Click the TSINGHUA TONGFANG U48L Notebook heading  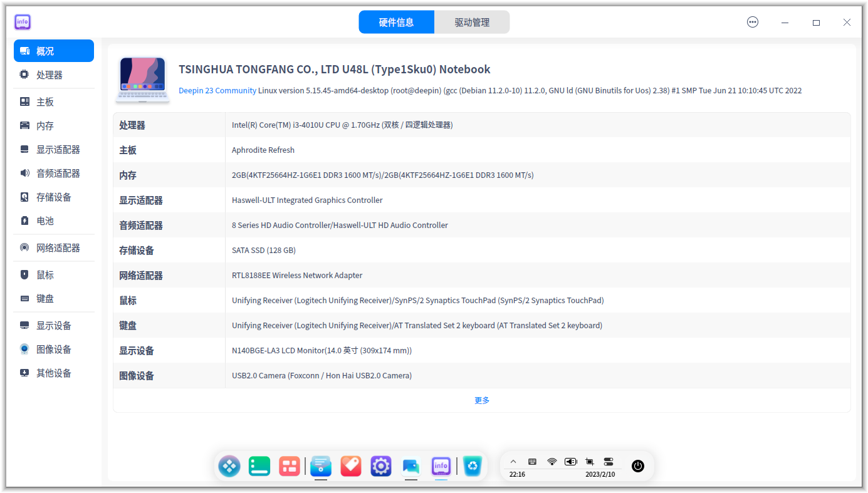click(335, 70)
